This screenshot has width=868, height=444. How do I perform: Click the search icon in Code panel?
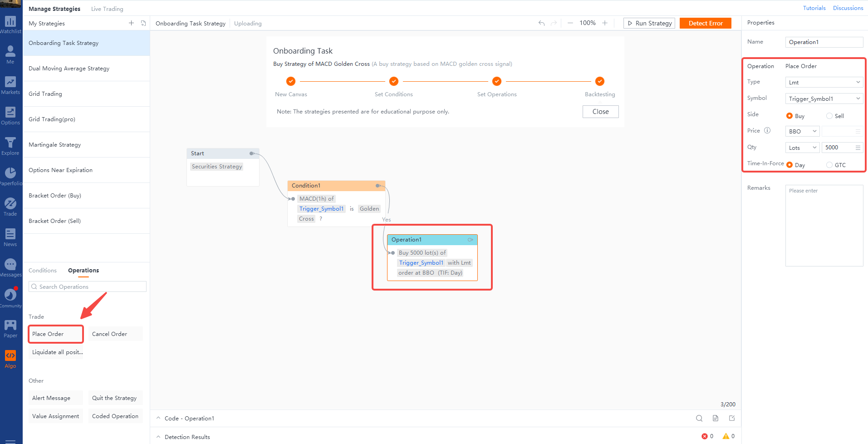699,418
